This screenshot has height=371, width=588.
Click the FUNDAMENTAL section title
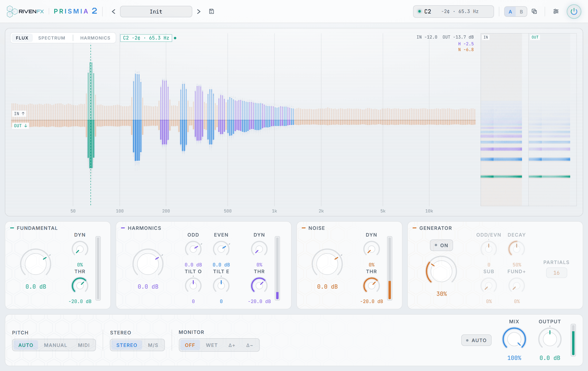pyautogui.click(x=37, y=228)
